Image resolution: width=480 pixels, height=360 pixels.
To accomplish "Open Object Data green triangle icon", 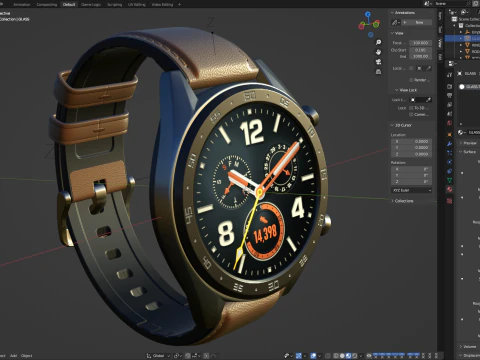I will [x=450, y=180].
